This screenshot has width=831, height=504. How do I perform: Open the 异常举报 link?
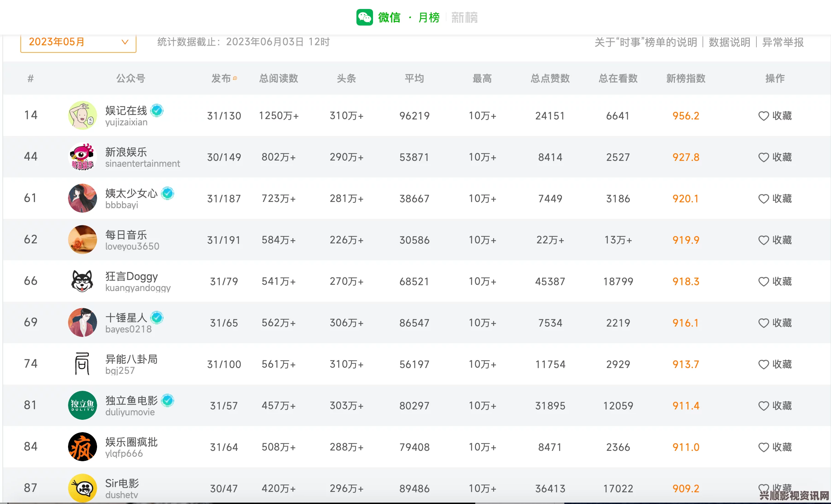coord(783,42)
